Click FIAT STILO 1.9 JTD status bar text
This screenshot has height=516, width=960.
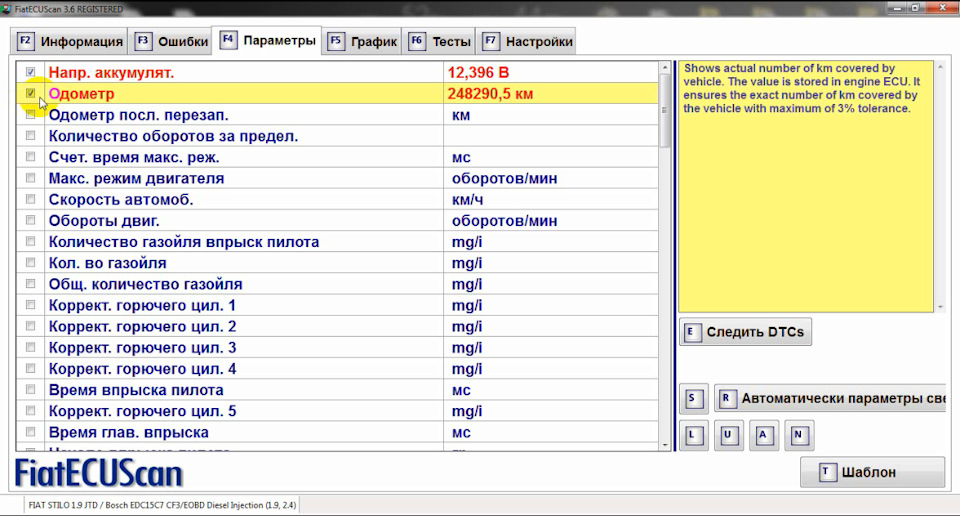[162, 505]
